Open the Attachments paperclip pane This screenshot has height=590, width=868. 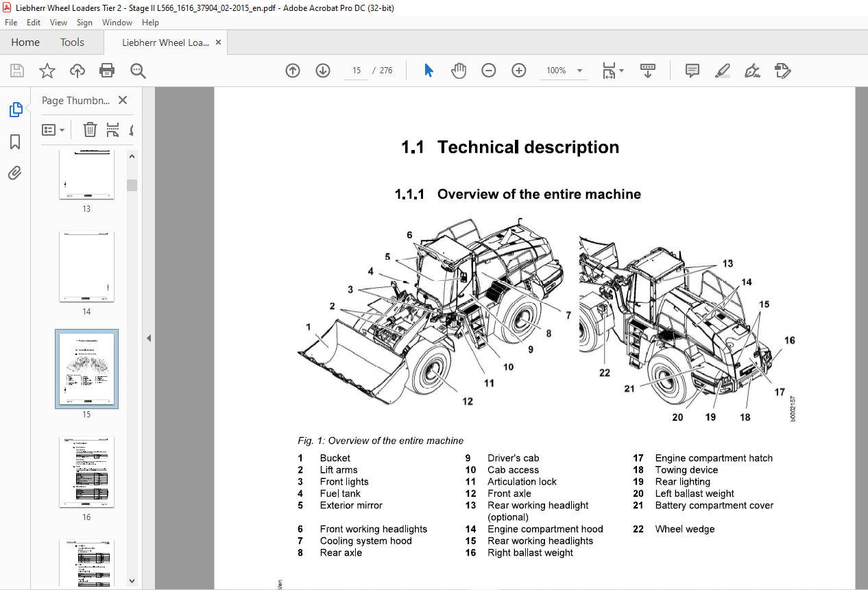coord(15,173)
